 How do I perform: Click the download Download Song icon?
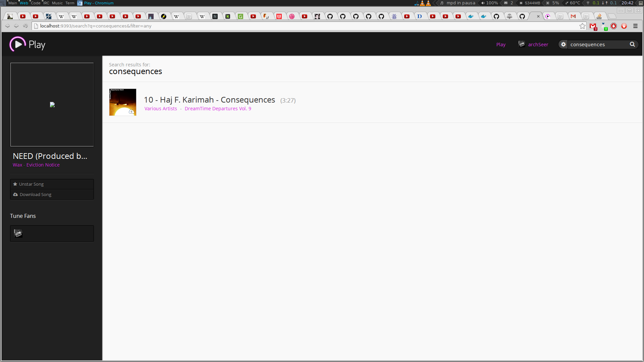tap(15, 194)
